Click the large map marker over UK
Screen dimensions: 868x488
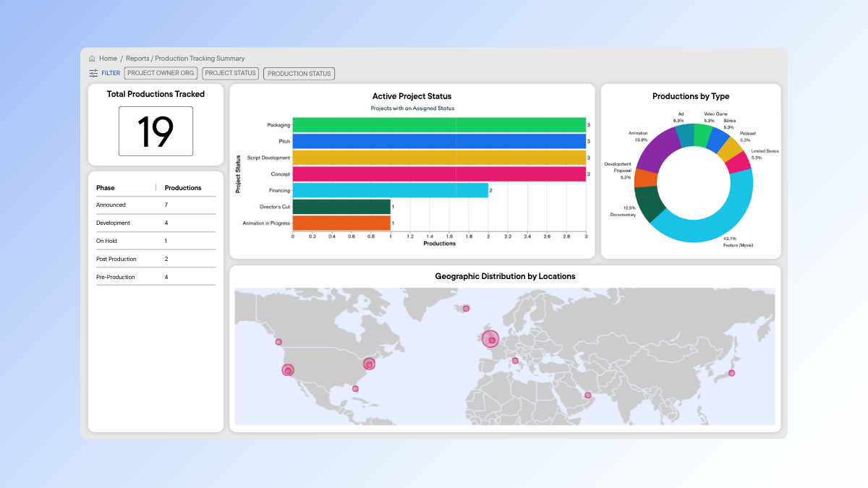point(490,339)
